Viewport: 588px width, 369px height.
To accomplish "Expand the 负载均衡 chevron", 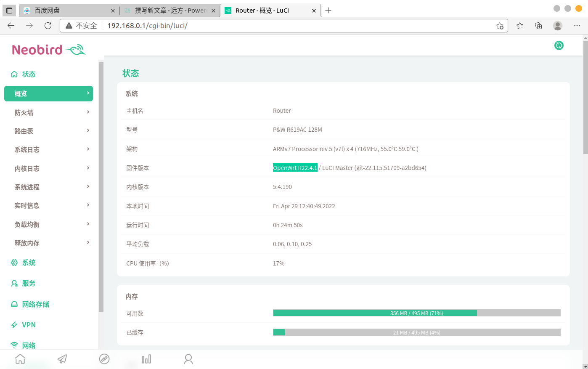I will (88, 224).
